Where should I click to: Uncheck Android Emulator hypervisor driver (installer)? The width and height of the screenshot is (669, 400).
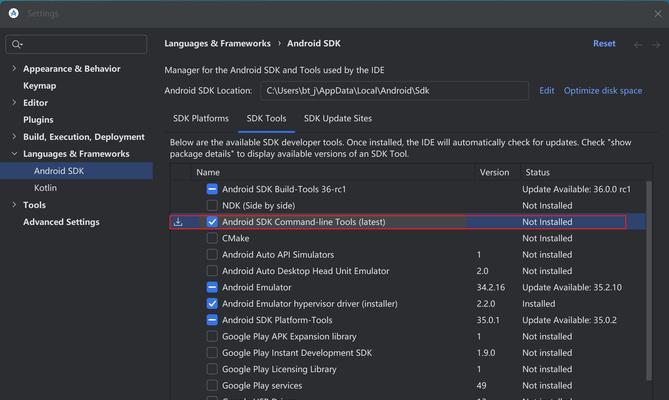pos(212,304)
